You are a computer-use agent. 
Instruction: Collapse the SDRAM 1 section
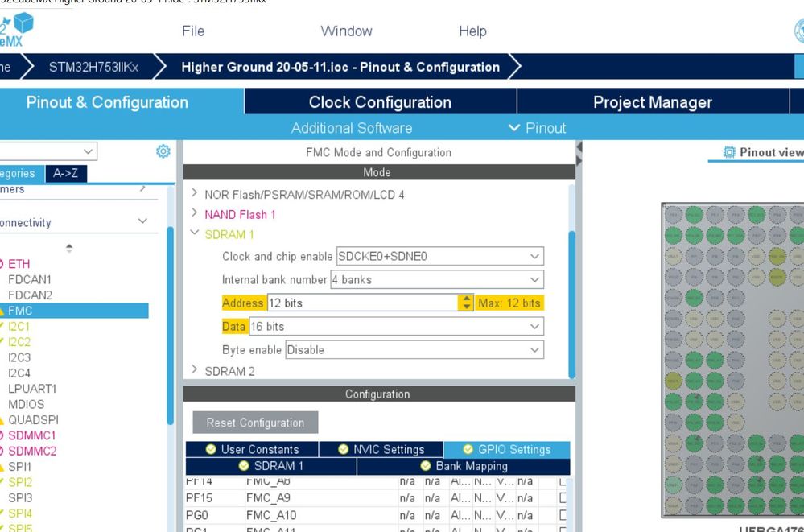point(194,233)
